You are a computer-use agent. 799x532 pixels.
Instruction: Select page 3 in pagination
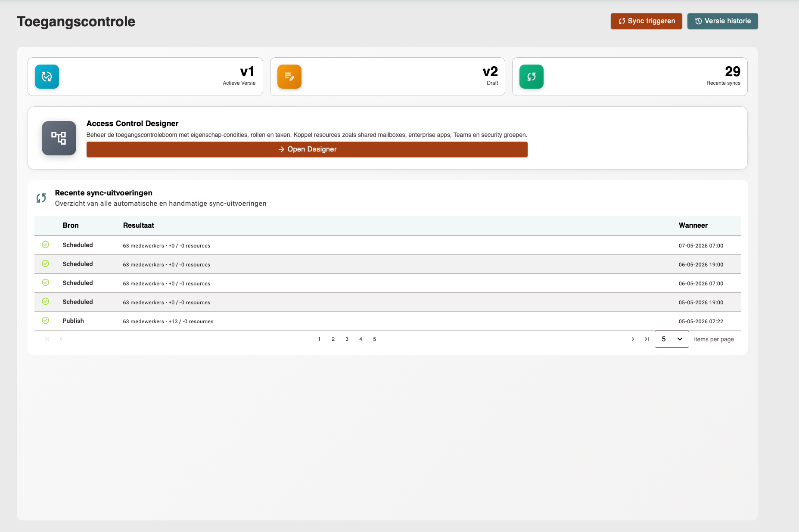(347, 339)
